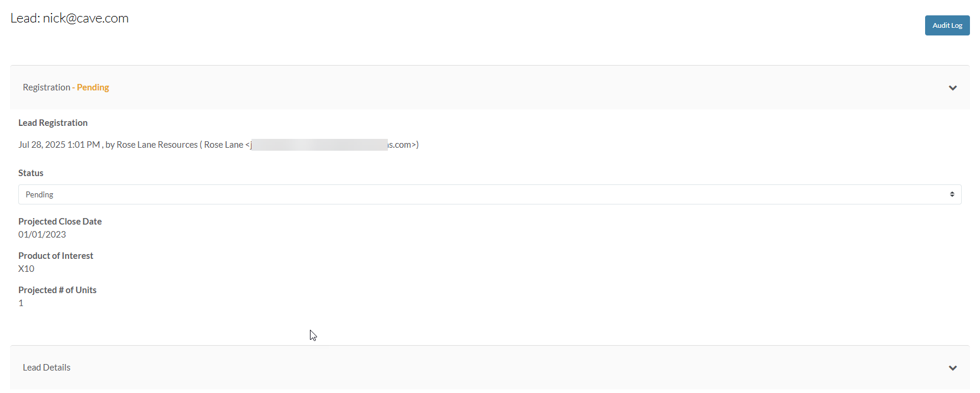
Task: Click the Lead Registration heading
Action: point(53,123)
